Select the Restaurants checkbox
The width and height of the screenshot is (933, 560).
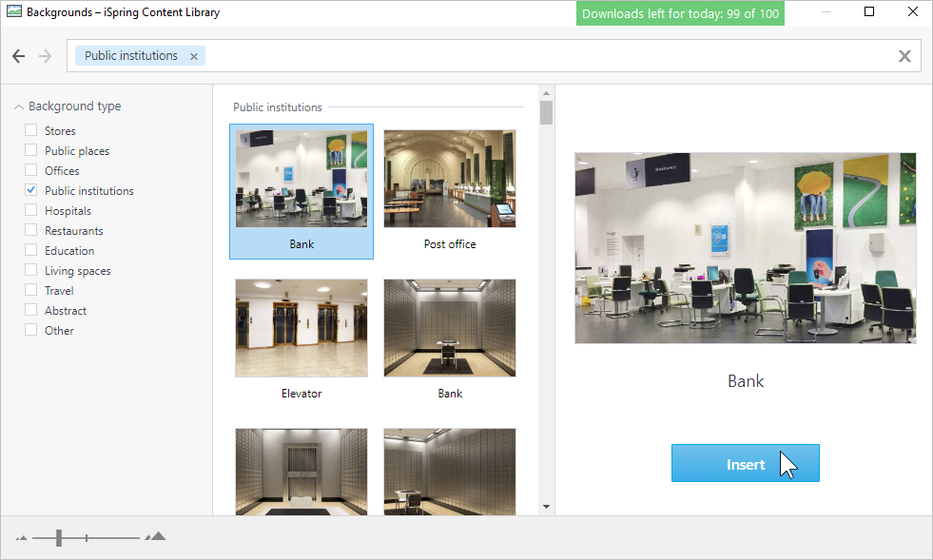[31, 230]
